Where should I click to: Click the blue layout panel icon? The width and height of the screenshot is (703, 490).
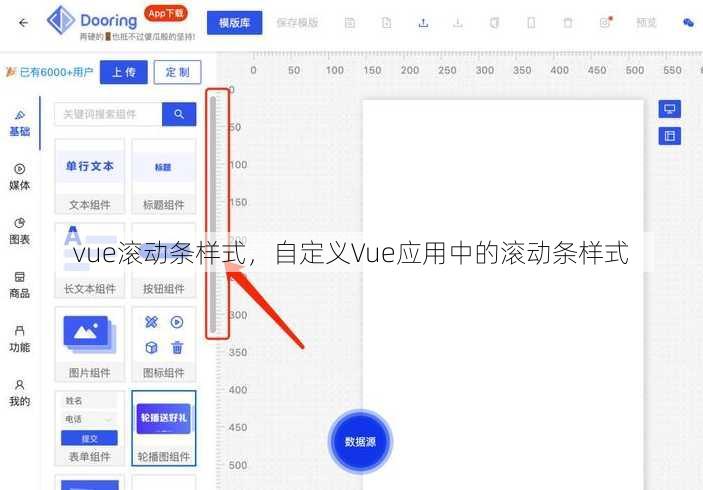click(669, 136)
